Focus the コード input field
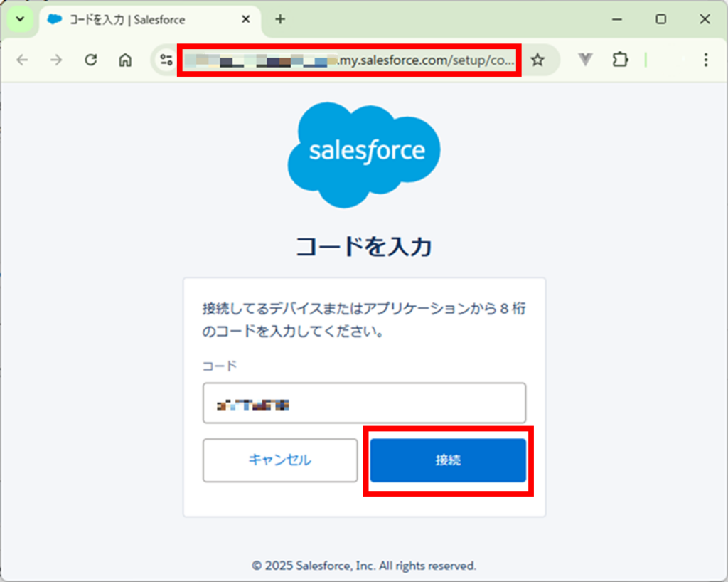 [x=364, y=403]
